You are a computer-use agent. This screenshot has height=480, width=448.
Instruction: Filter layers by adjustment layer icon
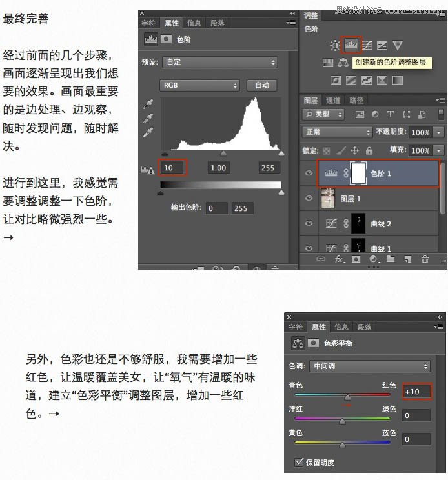[x=375, y=114]
